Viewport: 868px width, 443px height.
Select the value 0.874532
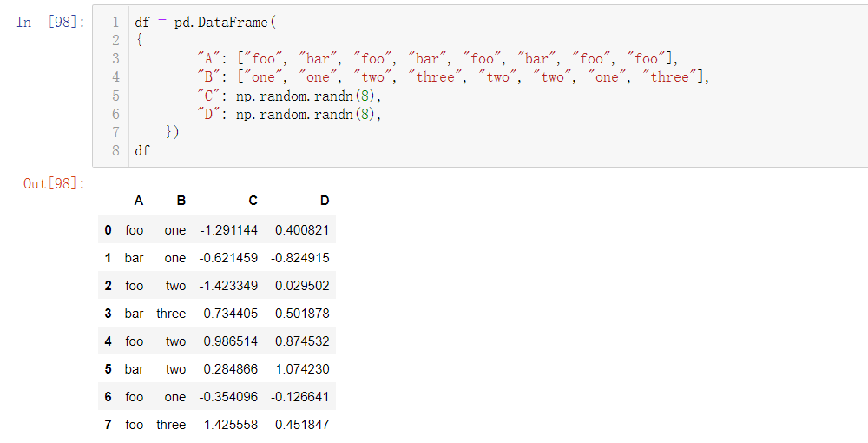tap(302, 341)
